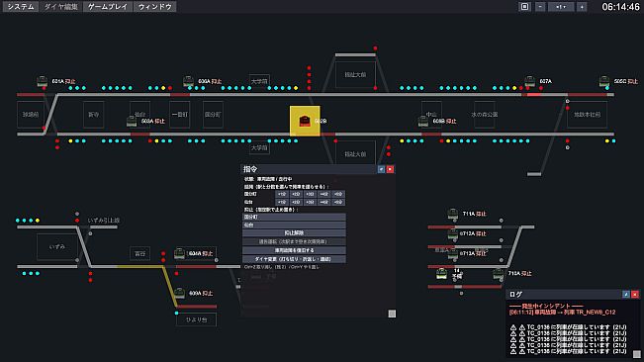Click the ひより台 station box

[x=196, y=319]
